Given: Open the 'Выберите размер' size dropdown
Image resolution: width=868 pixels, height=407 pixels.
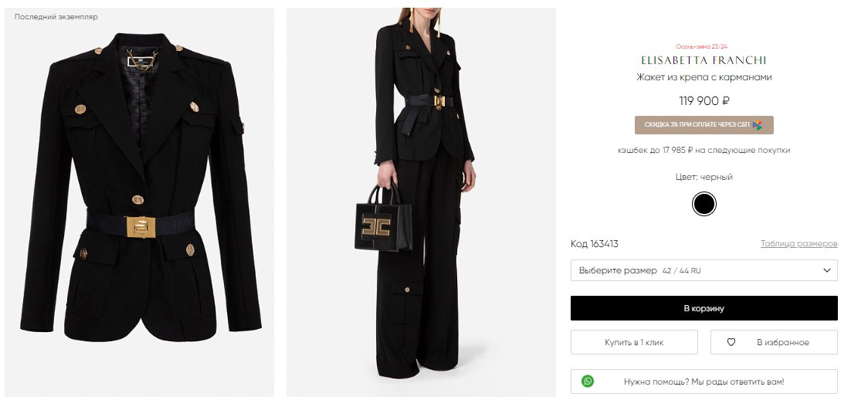Looking at the screenshot, I should coord(704,270).
